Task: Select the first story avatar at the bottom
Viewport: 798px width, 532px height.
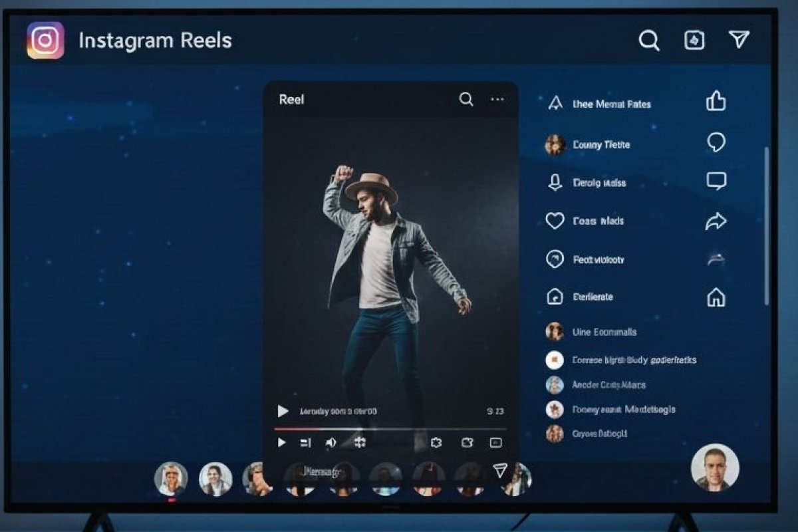Action: (172, 479)
